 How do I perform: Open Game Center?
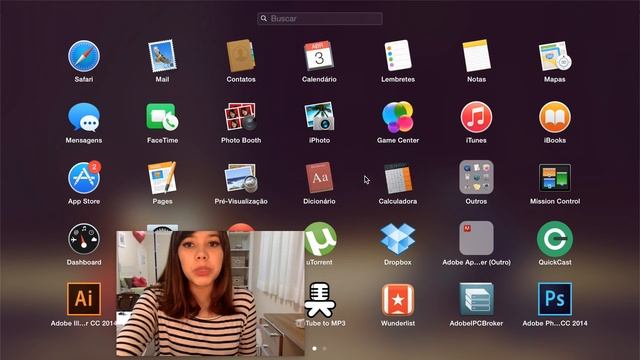click(x=398, y=117)
